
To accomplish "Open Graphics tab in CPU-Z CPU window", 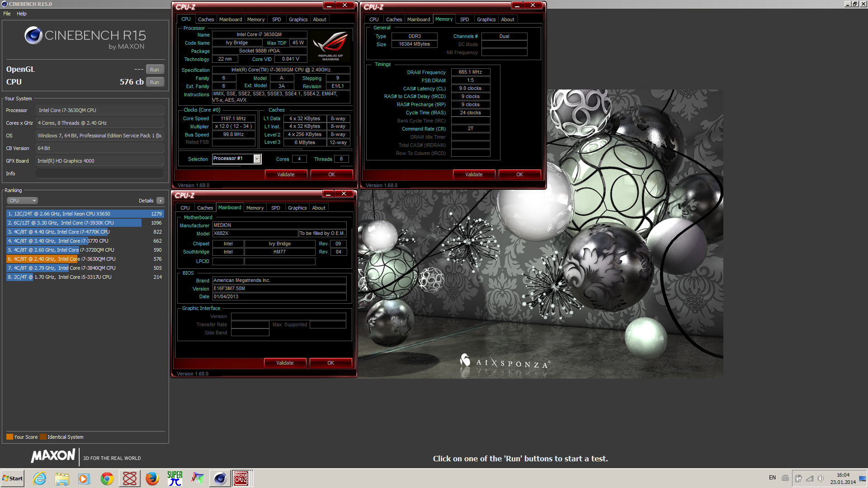I will click(298, 19).
